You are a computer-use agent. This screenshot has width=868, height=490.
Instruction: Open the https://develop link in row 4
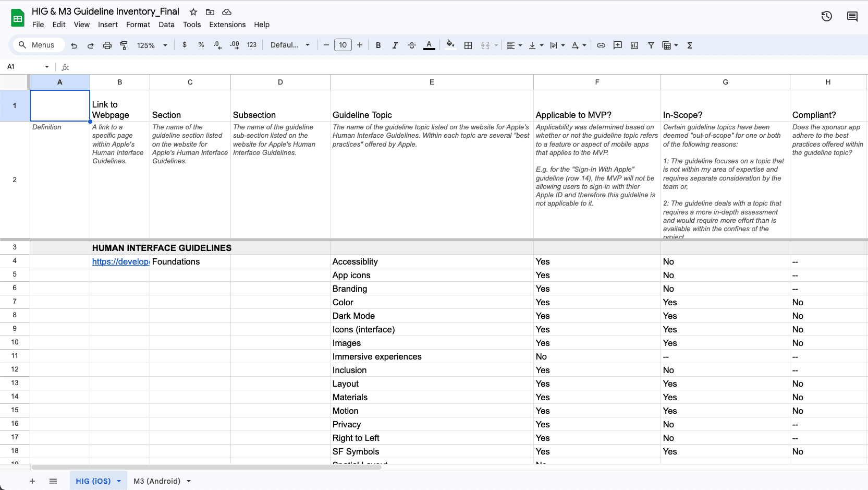tap(120, 261)
